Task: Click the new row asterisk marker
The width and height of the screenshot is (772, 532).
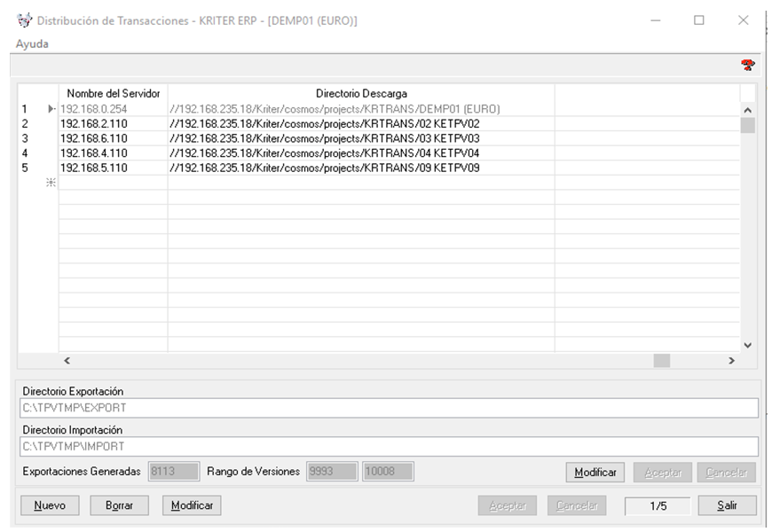Action: [51, 183]
